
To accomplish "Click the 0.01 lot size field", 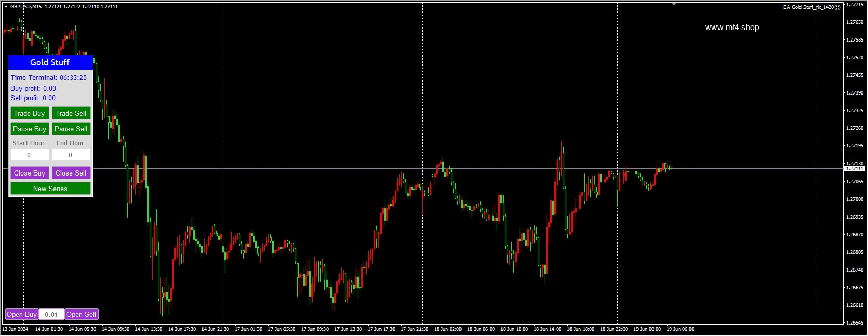I will click(51, 314).
